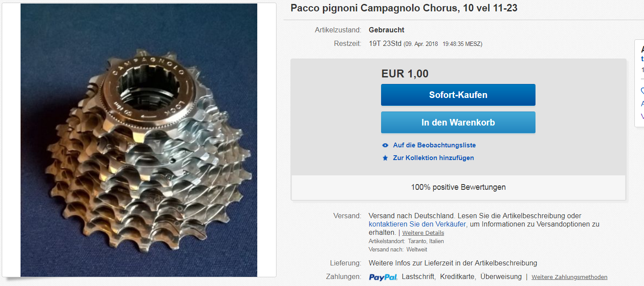
Task: Add item via In den Warenkorb button
Action: pos(458,122)
